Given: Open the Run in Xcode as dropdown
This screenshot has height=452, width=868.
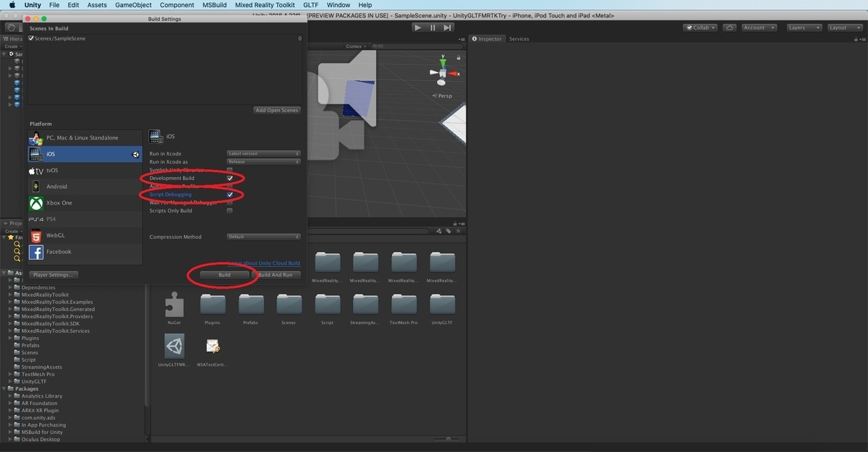Looking at the screenshot, I should [x=263, y=162].
